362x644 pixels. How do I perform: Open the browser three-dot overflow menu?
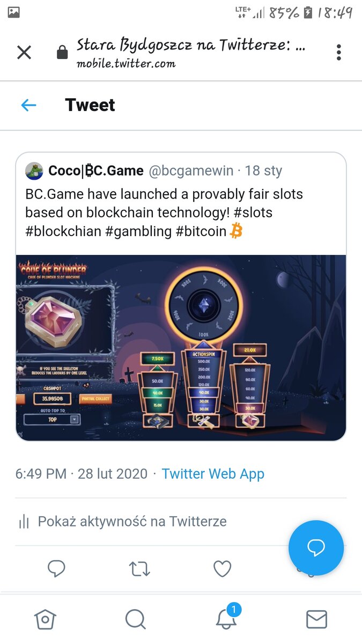click(338, 52)
